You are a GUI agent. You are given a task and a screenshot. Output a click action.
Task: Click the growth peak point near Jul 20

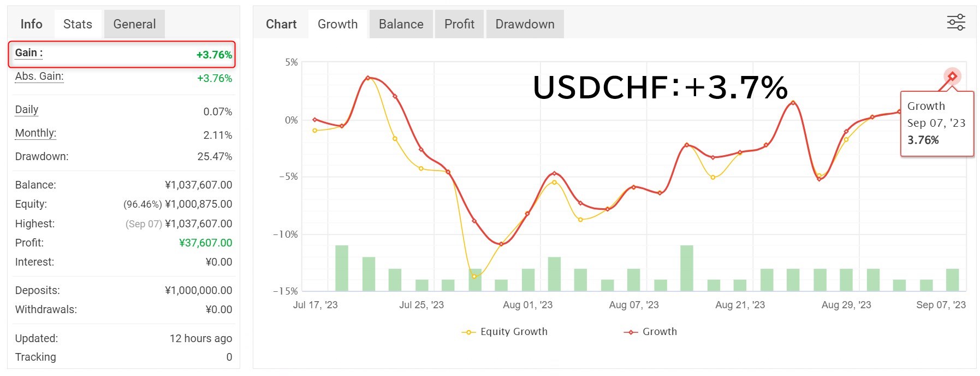pos(368,78)
